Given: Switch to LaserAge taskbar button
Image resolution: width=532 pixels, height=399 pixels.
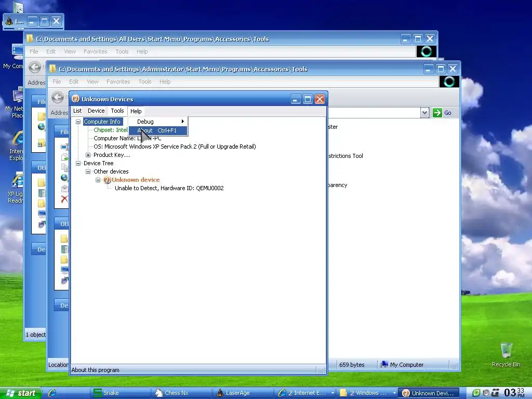Looking at the screenshot, I should click(243, 393).
